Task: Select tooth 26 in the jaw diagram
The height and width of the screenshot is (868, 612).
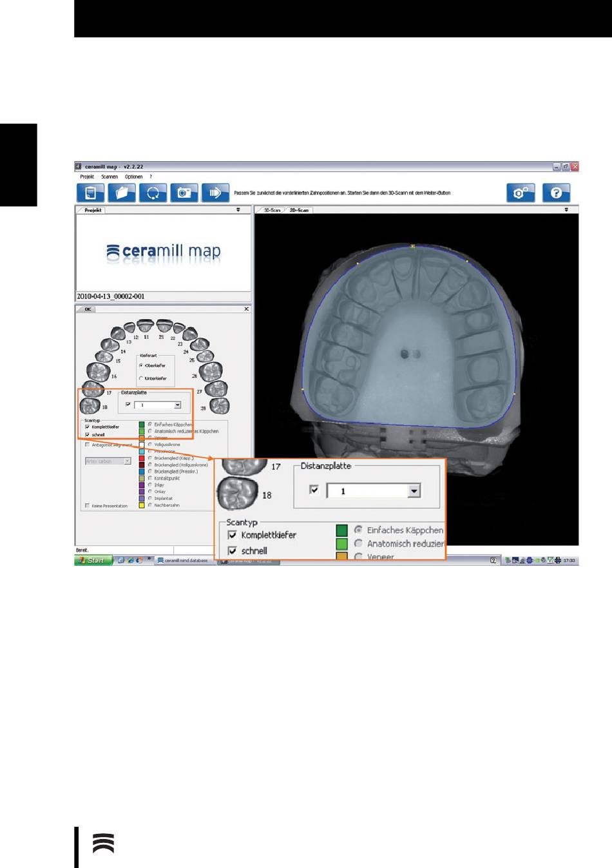Action: coord(211,371)
